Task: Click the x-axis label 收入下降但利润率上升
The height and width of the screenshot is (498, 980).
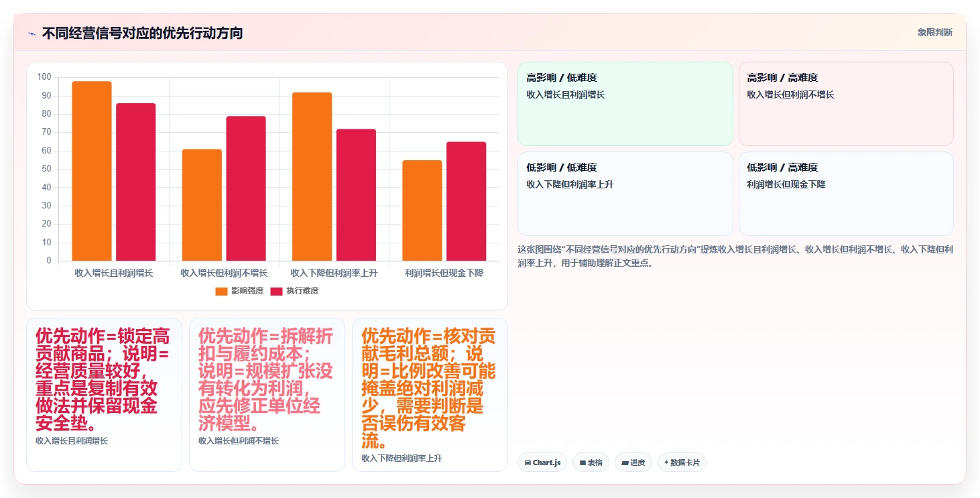Action: tap(334, 273)
